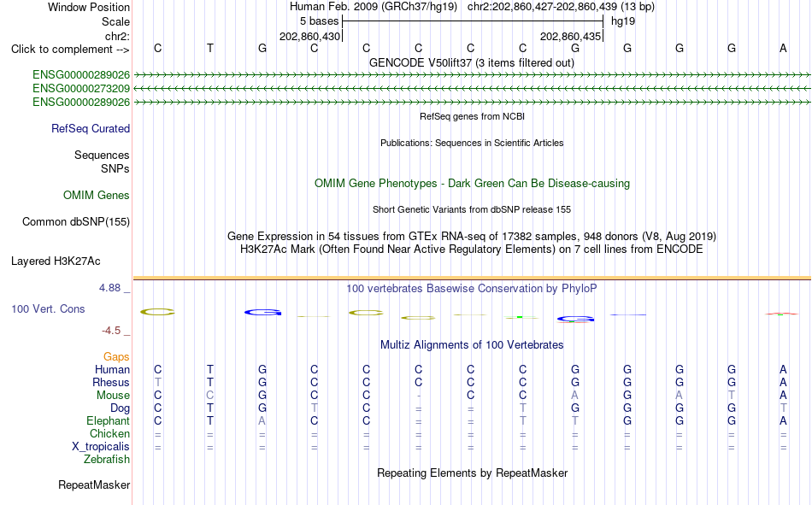
Task: Click the -4.5 PhyloP lower scale value
Action: point(111,331)
